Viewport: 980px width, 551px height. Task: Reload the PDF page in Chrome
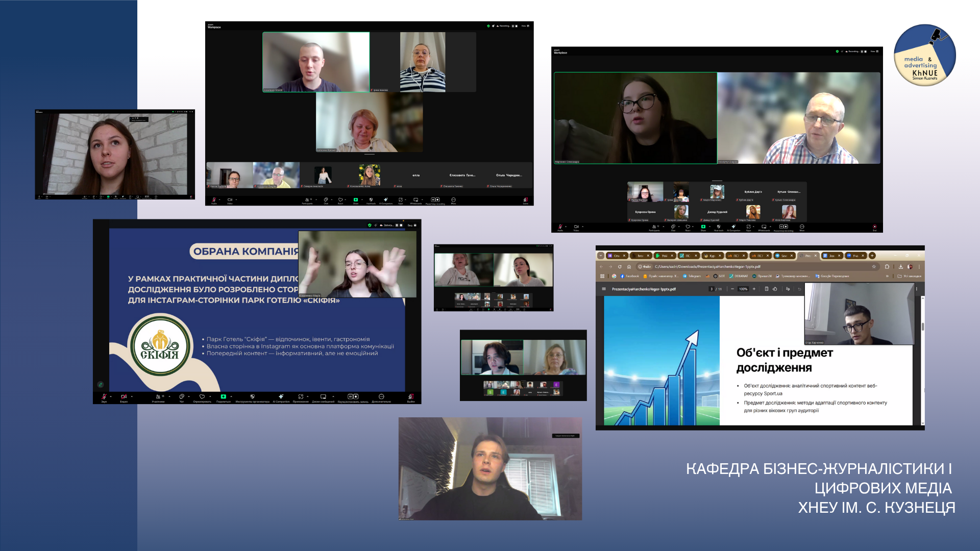coord(620,266)
